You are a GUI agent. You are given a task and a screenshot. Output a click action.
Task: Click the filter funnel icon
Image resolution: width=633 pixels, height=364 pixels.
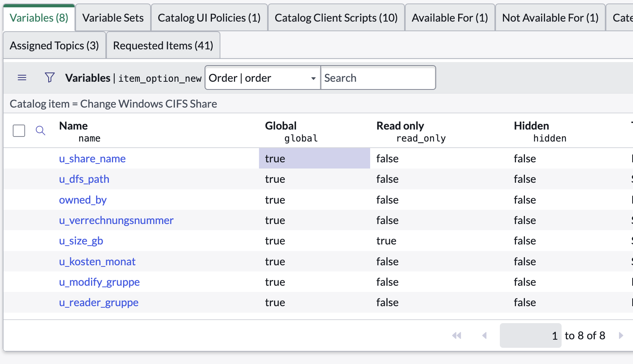(50, 78)
